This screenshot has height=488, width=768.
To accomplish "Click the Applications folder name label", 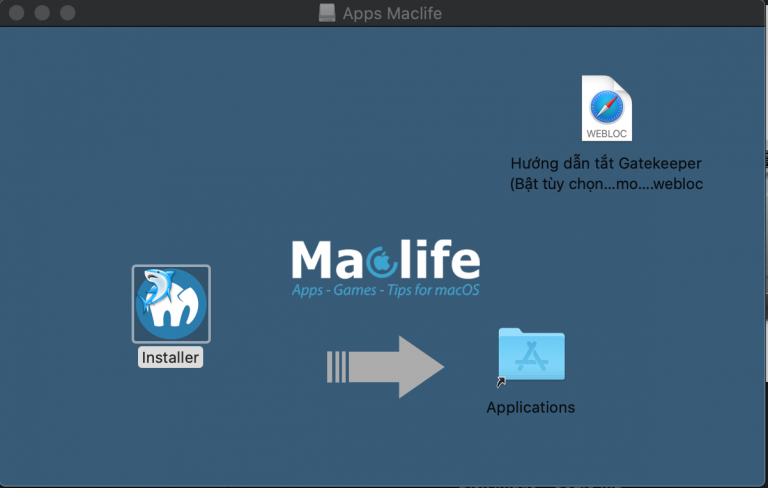I will tap(530, 407).
